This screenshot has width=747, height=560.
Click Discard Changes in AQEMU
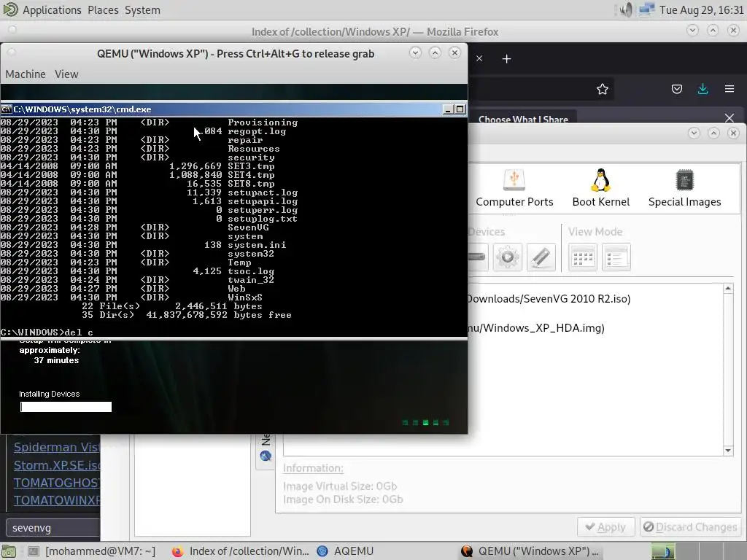[x=690, y=527]
